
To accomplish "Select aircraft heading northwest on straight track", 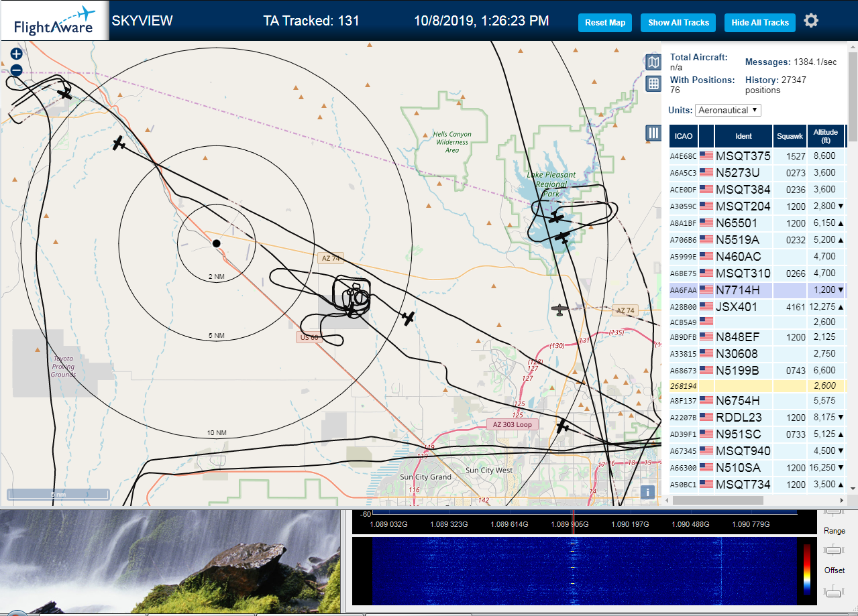I will [119, 143].
